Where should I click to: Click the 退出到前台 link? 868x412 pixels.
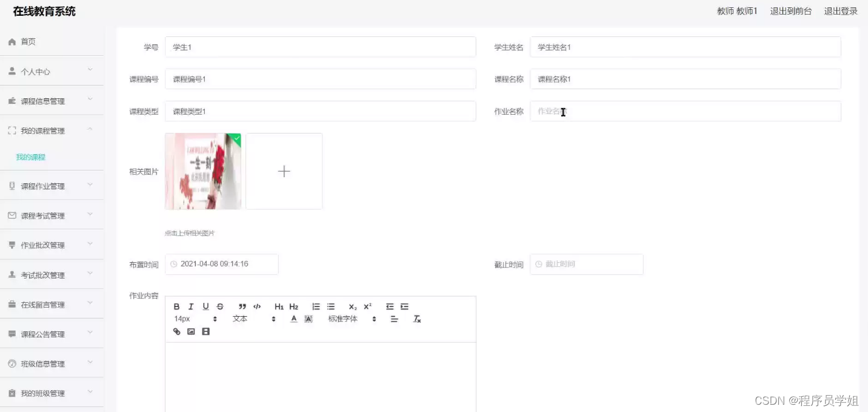pos(790,11)
